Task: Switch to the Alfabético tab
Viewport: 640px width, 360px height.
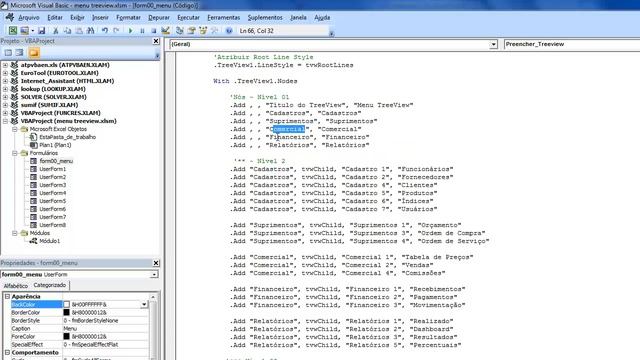Action: click(16, 286)
